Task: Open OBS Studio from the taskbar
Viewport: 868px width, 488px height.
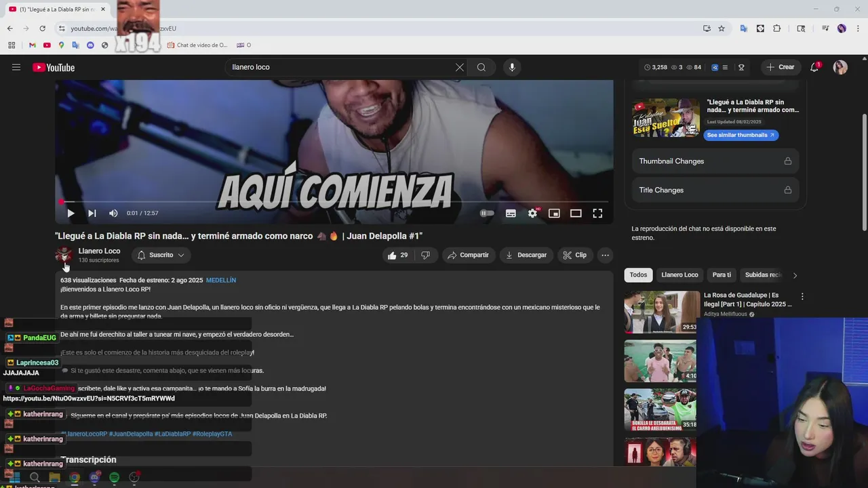Action: tap(134, 477)
